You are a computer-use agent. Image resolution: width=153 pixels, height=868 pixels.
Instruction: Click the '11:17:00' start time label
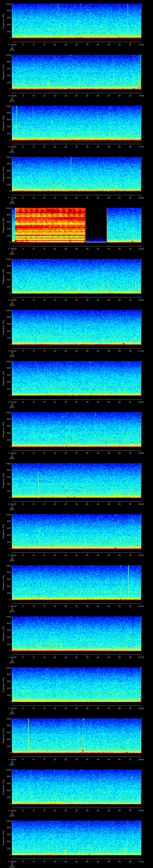pos(12,198)
